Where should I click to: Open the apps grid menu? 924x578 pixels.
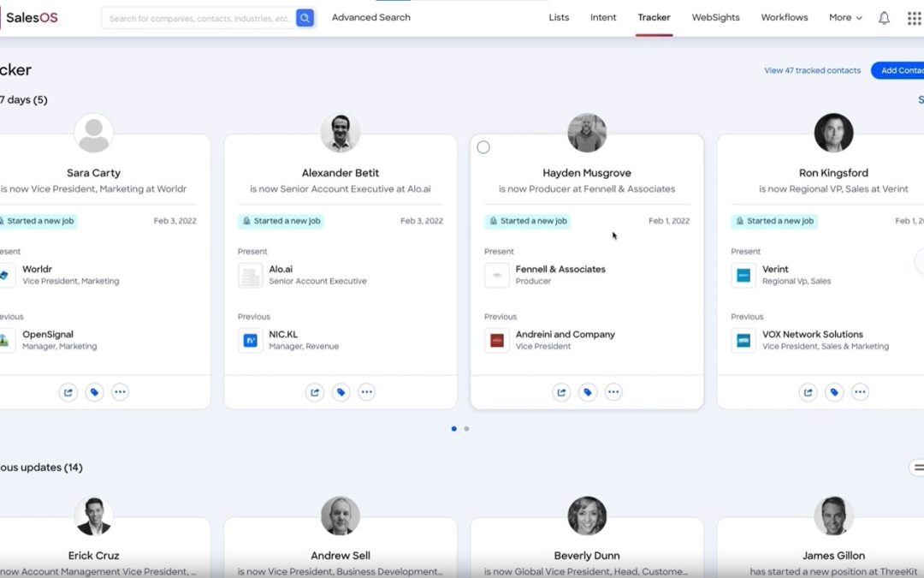click(914, 18)
